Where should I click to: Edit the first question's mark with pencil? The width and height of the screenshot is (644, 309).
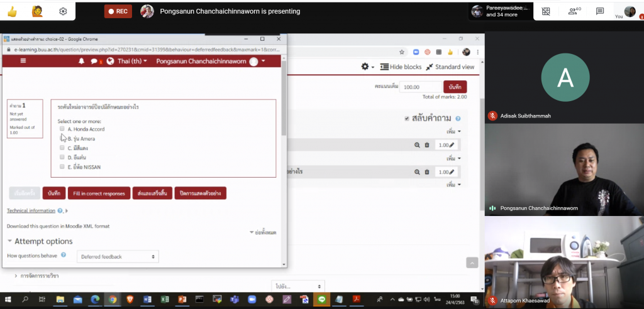(x=452, y=145)
